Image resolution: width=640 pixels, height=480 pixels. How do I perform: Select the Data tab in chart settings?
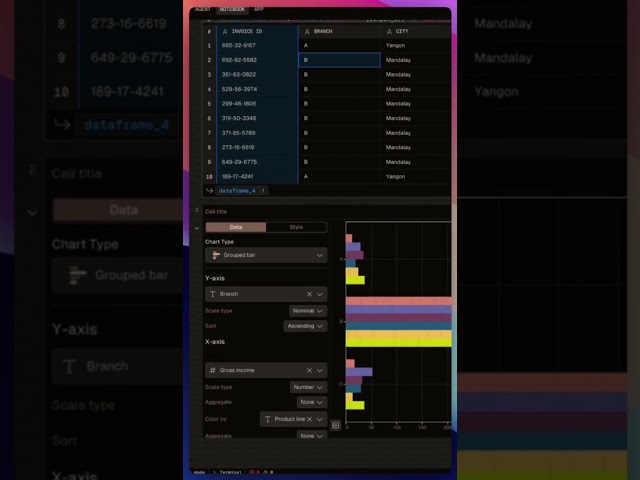pos(236,227)
